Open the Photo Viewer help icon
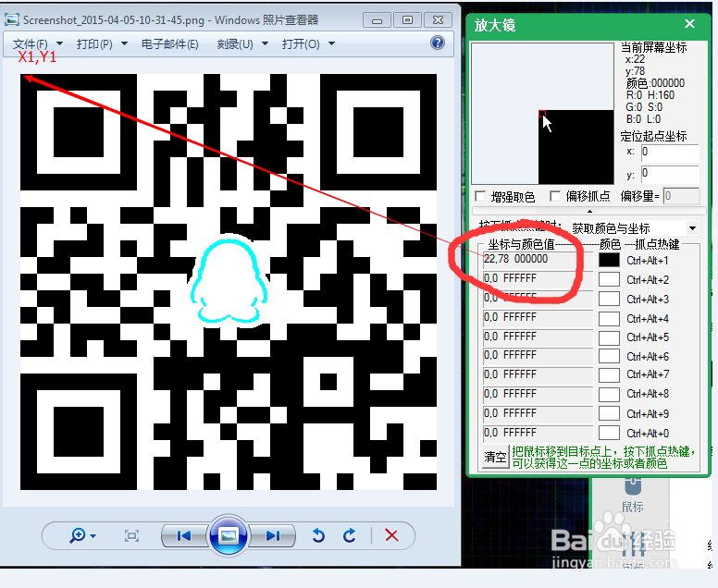Screen dimensions: 718x588 click(438, 43)
